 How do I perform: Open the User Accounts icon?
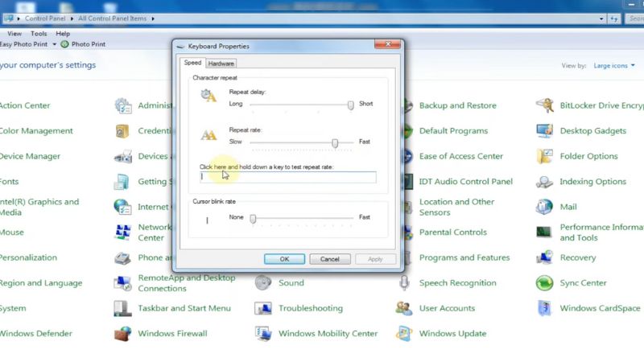pos(404,308)
